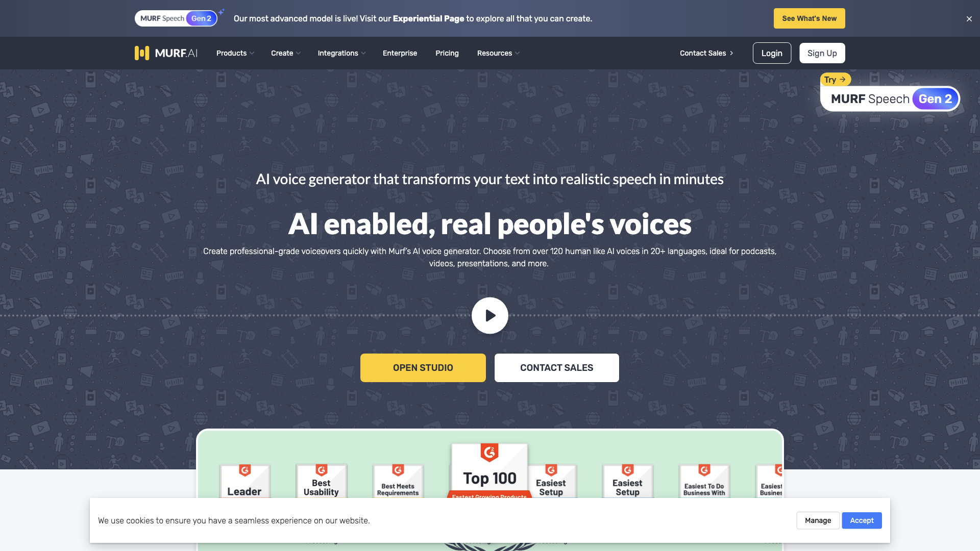Click the OPEN STUDIO button
Screen dimensions: 980x551
coord(423,367)
